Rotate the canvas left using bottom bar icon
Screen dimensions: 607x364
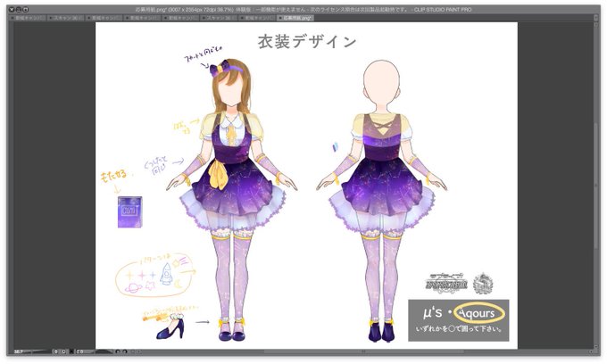117,352
